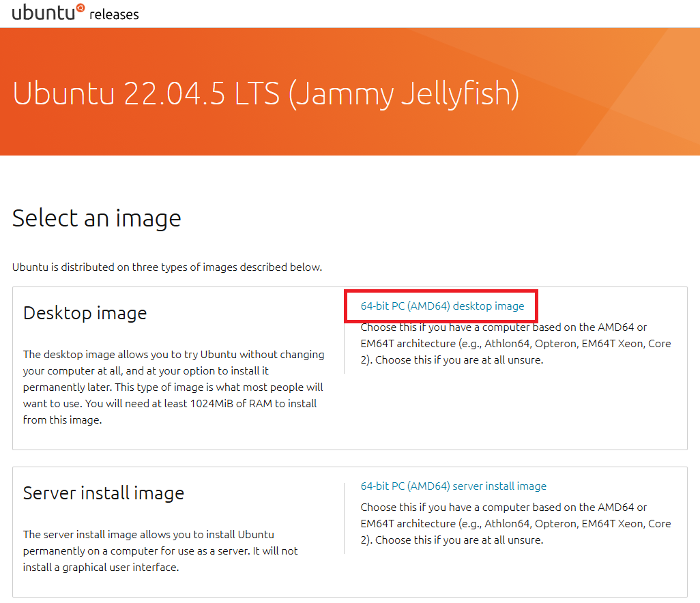Viewport: 700px width, 603px height.
Task: Click the blank gap between the Desktop and Server cards
Action: (349, 458)
